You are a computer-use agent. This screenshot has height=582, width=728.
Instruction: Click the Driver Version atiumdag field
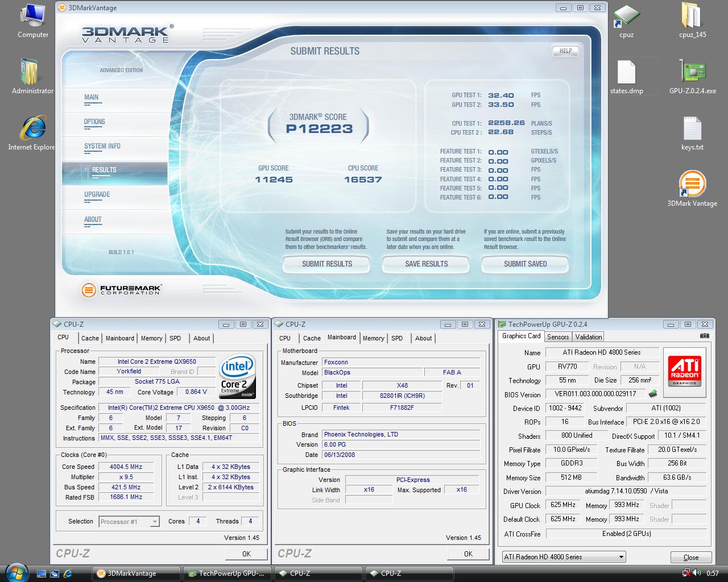tap(626, 491)
